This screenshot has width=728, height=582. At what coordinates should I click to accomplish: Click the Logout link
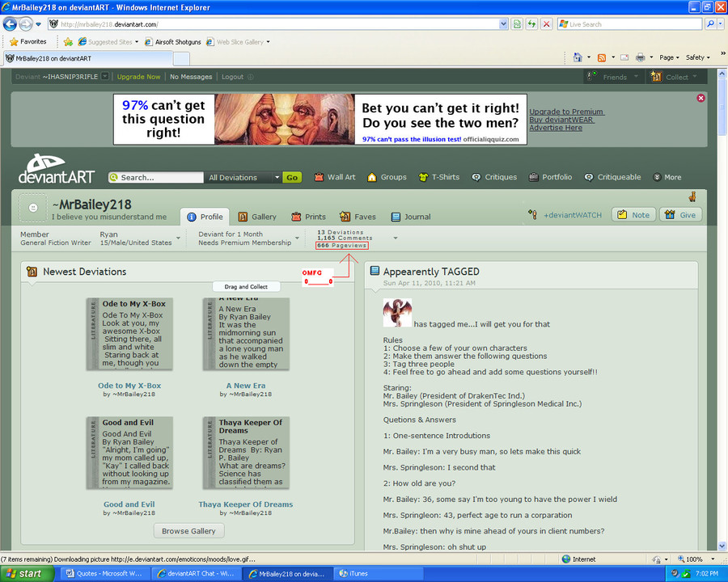[233, 77]
